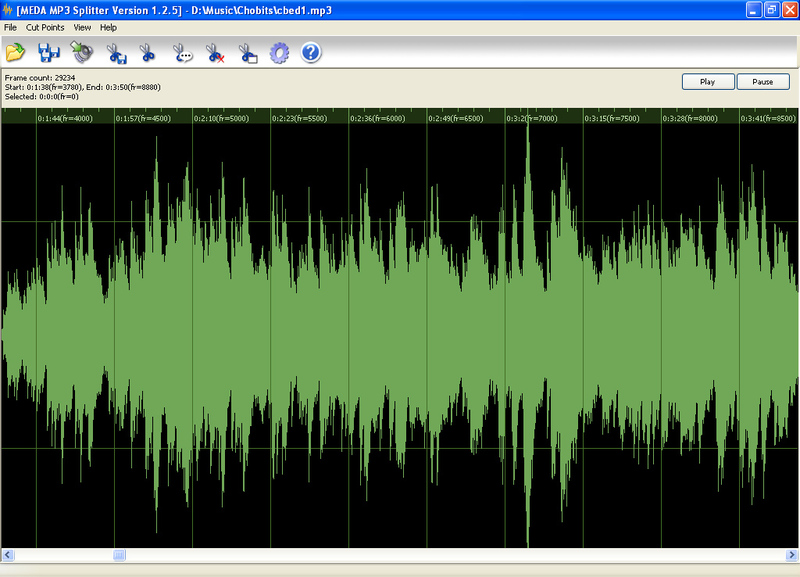Open the File menu
800x577 pixels.
[x=10, y=28]
